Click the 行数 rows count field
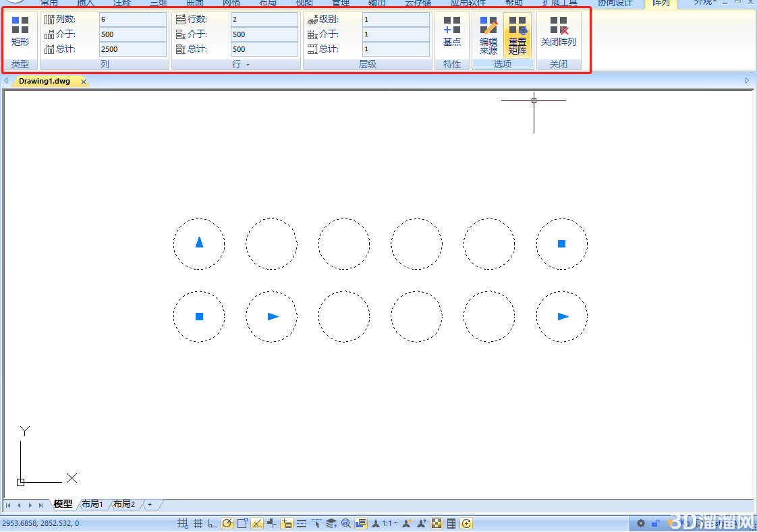Screen dimensions: 757x532 (x=264, y=20)
